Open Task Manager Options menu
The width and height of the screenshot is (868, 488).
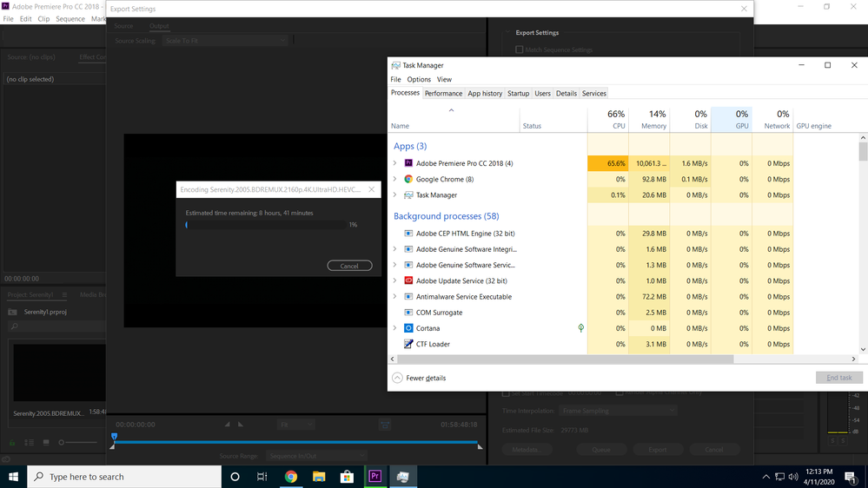(x=419, y=79)
